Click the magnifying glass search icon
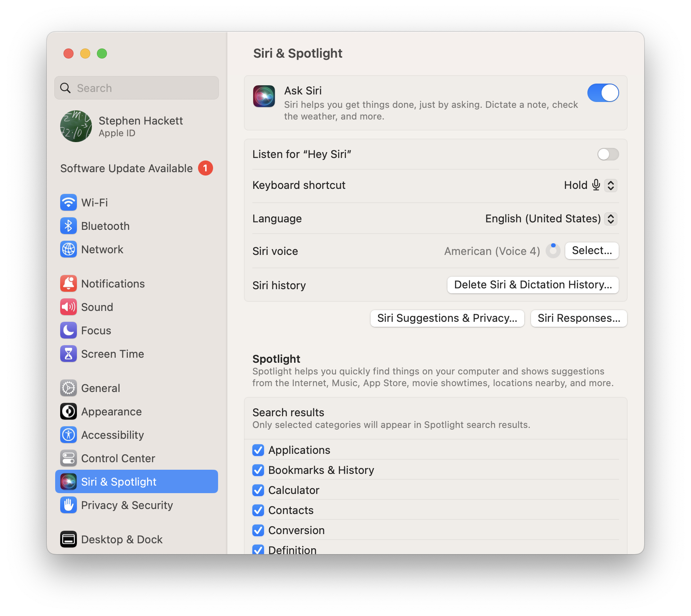The height and width of the screenshot is (616, 691). (66, 88)
